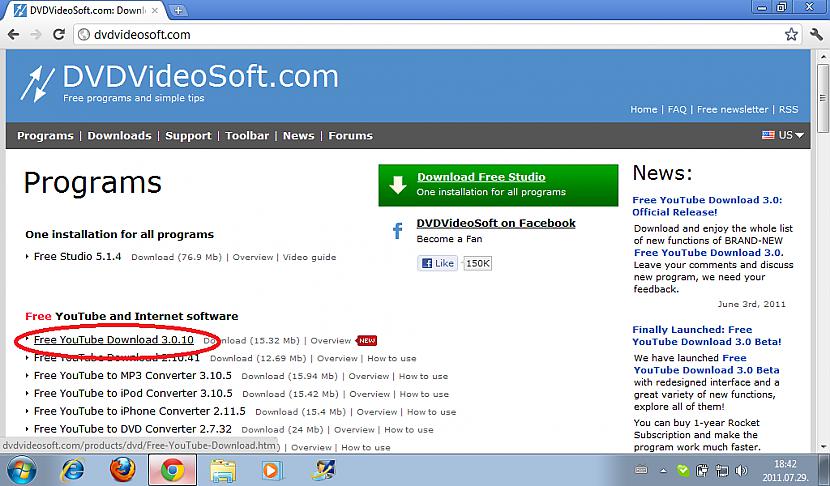Click the Facebook f logo icon
Screen dimensions: 830x486
tap(397, 231)
